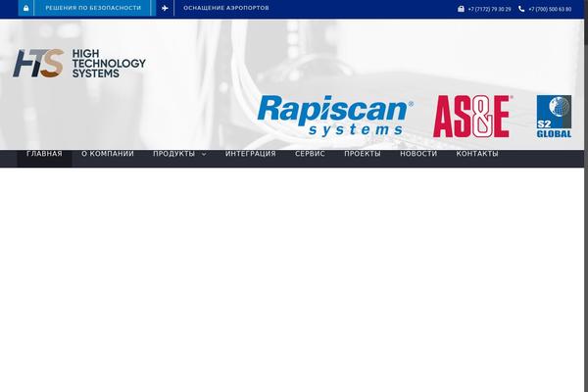Click phone number +7 (7172) 79 30 29

pos(489,9)
